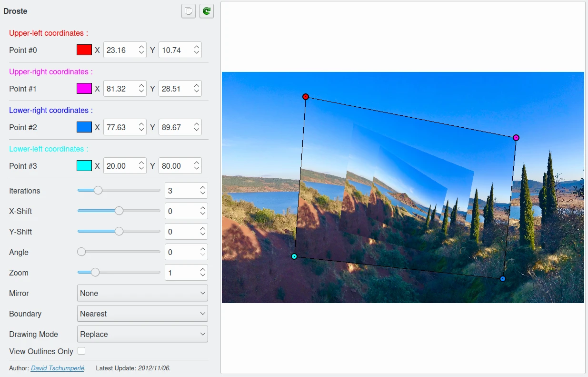Click the Point #3 Y value field
Image resolution: width=588 pixels, height=377 pixels.
point(175,166)
